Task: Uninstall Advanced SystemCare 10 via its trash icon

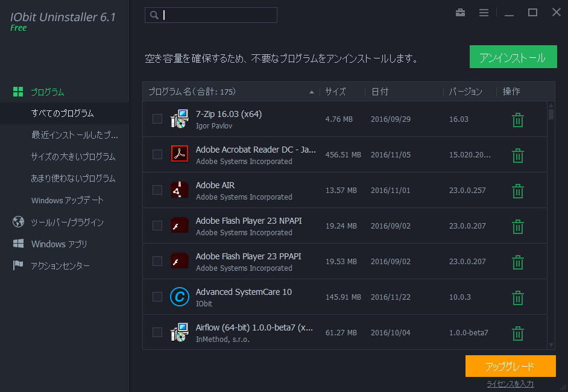Action: [517, 297]
